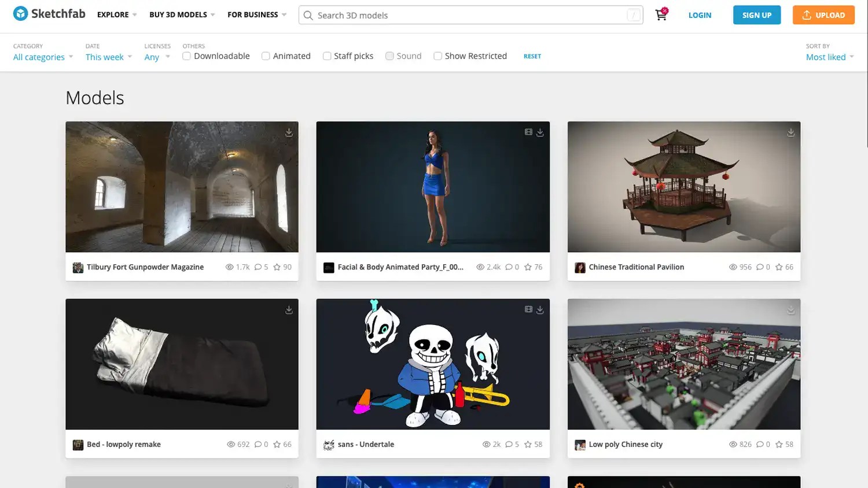Toggle the Sound checkbox

tap(389, 56)
